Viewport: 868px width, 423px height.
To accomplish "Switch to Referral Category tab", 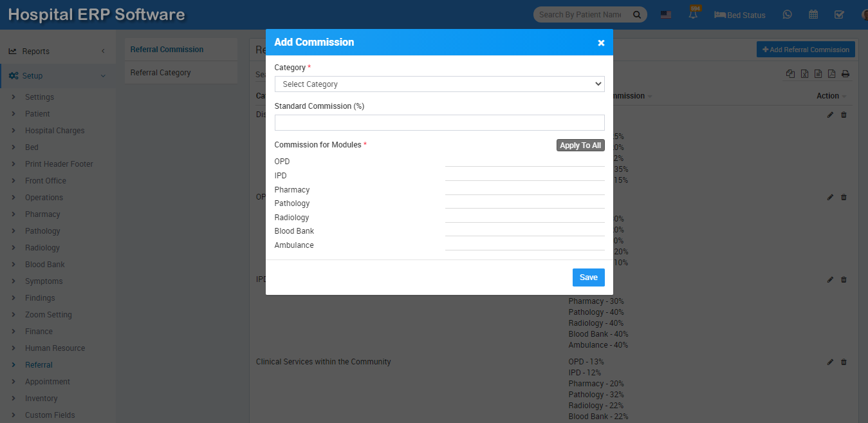I will [x=161, y=73].
